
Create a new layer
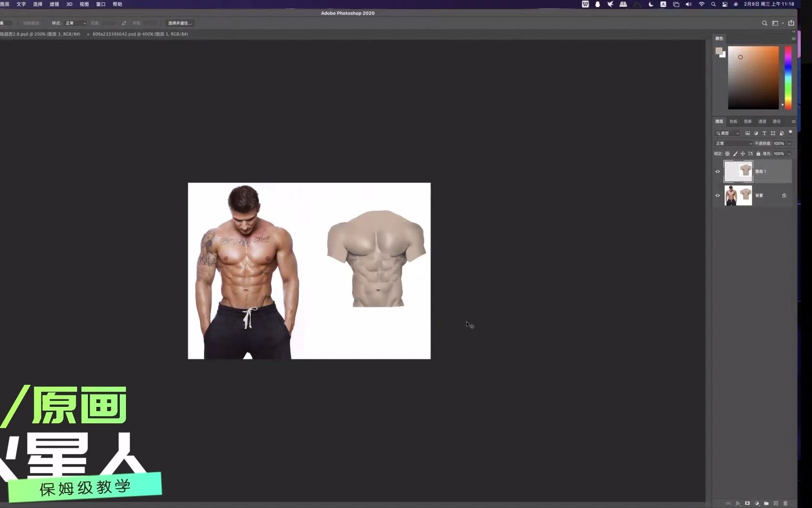tap(776, 503)
